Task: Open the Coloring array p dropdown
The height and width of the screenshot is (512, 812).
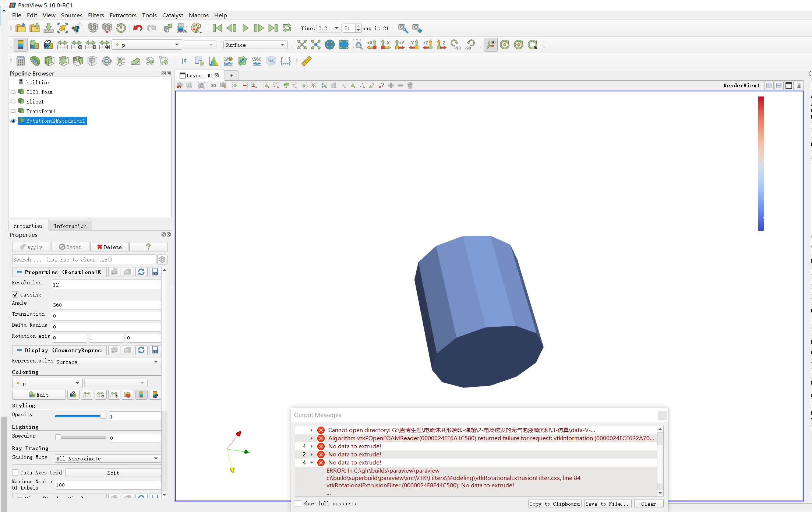Action: (x=47, y=383)
